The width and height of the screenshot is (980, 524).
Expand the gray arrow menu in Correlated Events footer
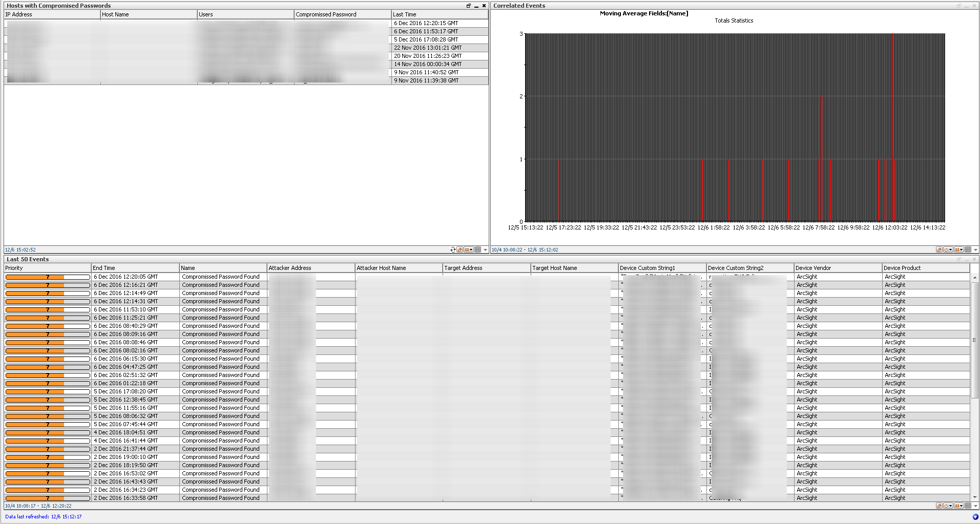[x=975, y=250]
